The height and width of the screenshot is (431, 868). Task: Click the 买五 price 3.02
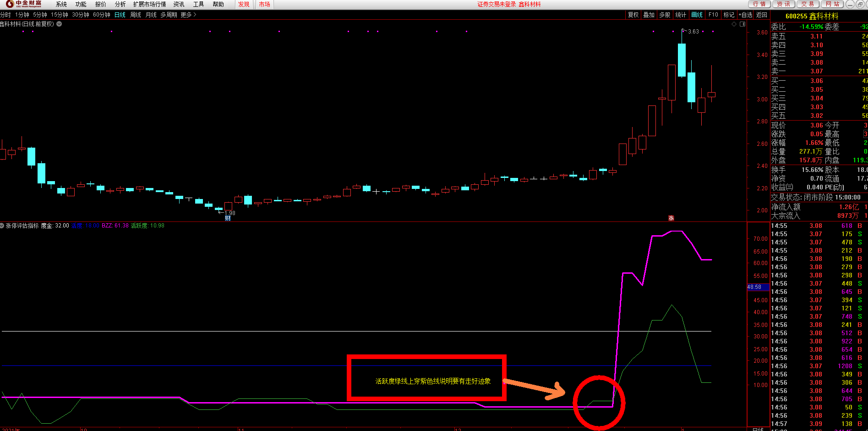817,116
